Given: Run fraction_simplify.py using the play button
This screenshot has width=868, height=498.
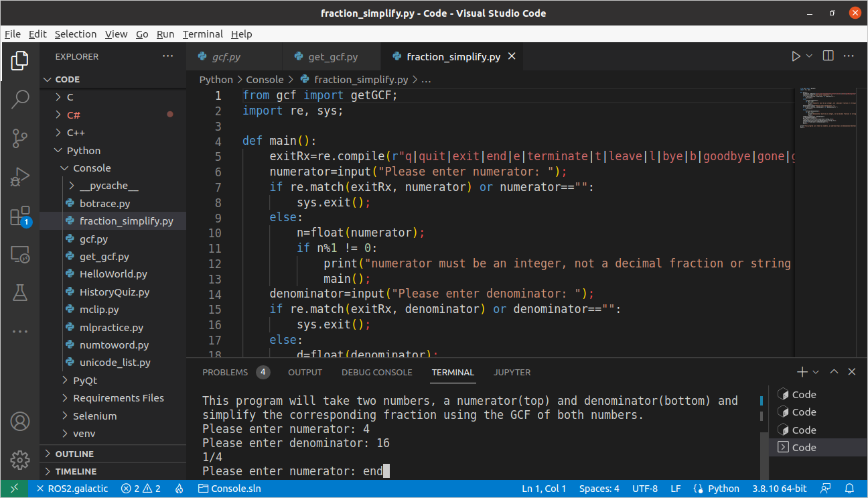Looking at the screenshot, I should pos(796,56).
